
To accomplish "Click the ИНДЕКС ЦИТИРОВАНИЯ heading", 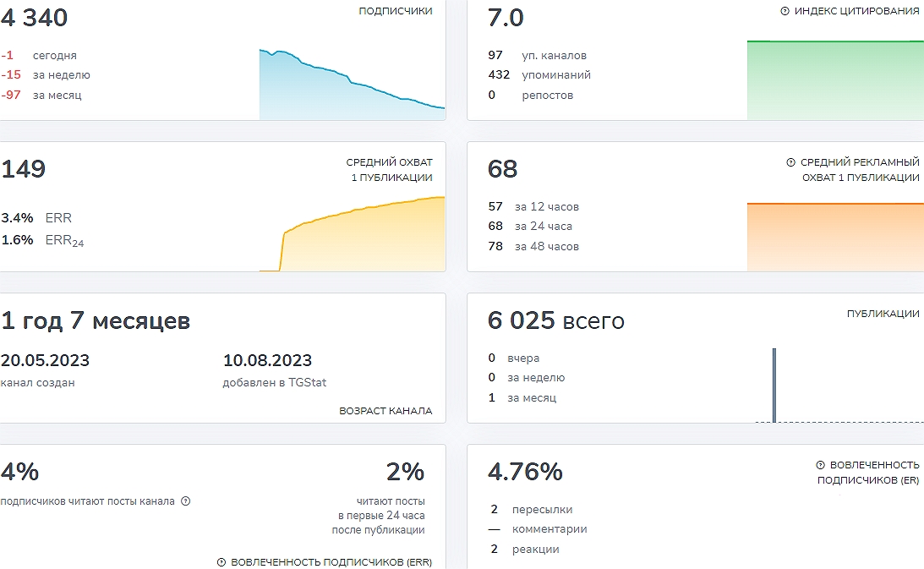I will coord(856,11).
